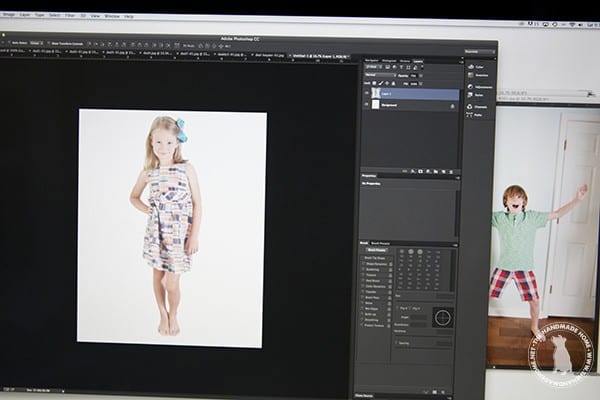Screen dimensions: 600x400
Task: Click the Wi-Fi icon in the menu bar
Action: click(x=572, y=24)
